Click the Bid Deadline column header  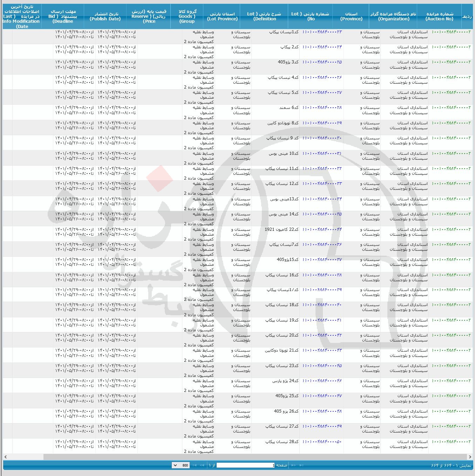pos(63,16)
